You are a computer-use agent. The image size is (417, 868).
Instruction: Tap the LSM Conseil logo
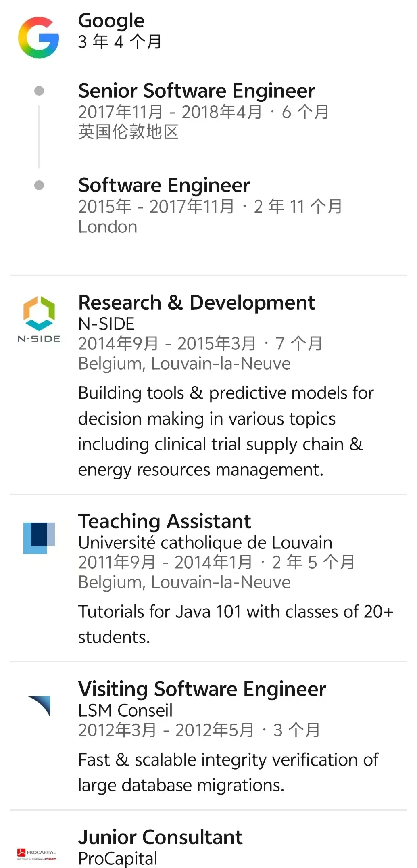40,706
